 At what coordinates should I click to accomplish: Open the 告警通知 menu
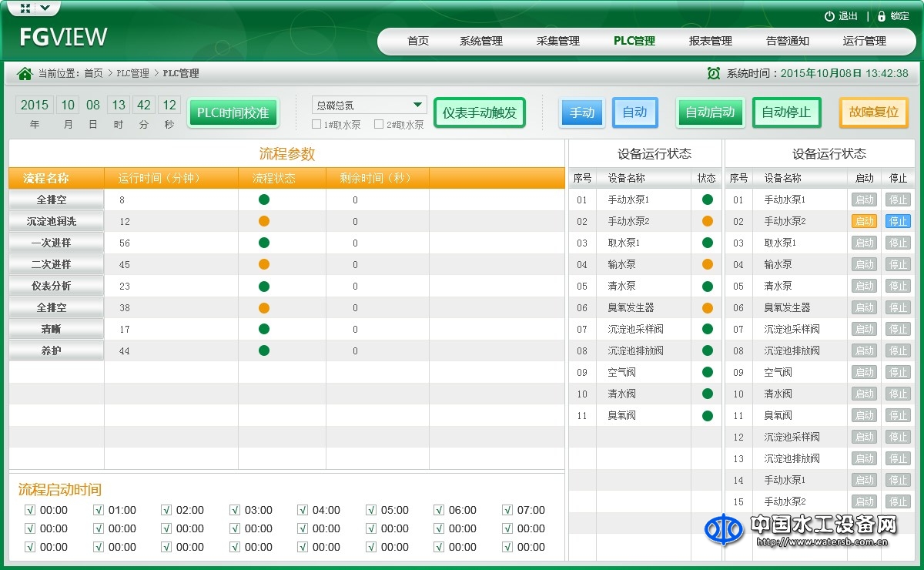[x=787, y=41]
